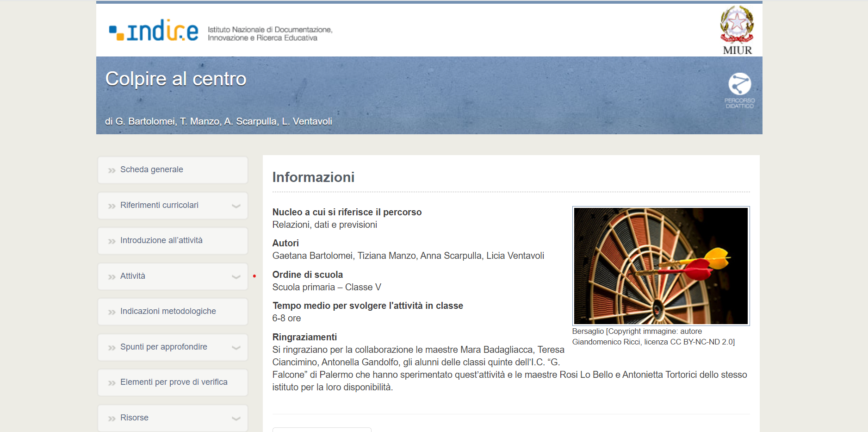Click the double-arrow icon beside Introduzione all'attività

[x=112, y=241]
